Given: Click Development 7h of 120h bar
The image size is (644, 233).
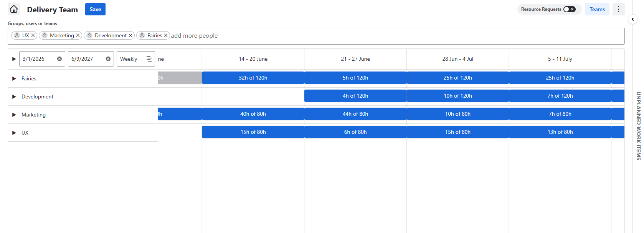Looking at the screenshot, I should (x=560, y=96).
